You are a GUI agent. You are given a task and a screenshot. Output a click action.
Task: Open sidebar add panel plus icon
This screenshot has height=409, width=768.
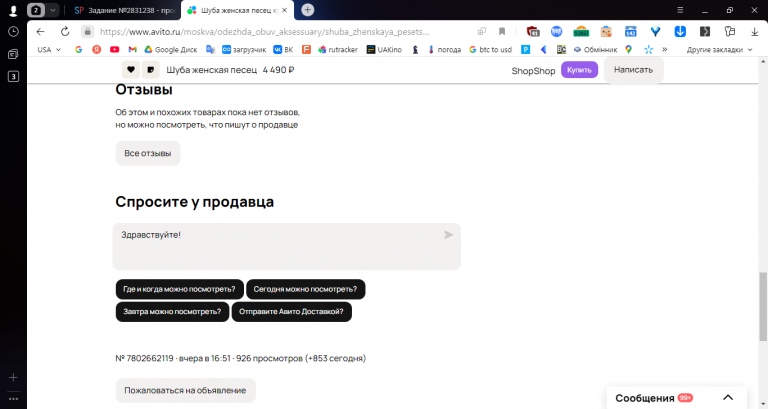13,377
